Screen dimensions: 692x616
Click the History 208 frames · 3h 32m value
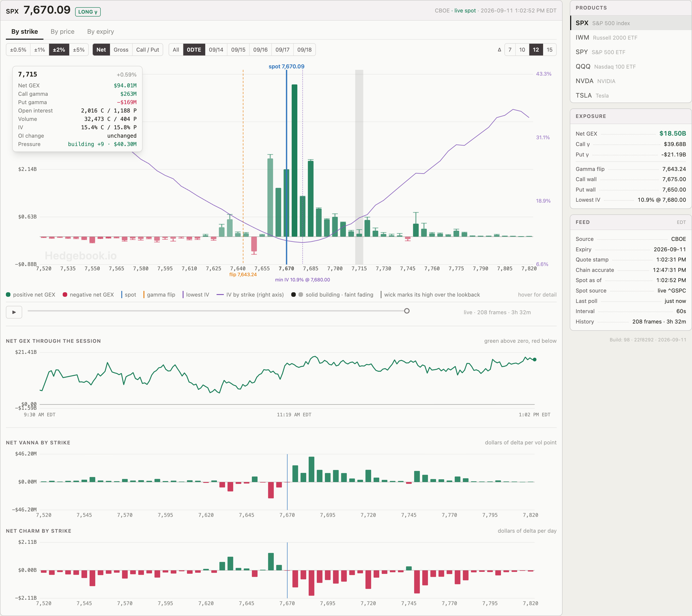659,322
